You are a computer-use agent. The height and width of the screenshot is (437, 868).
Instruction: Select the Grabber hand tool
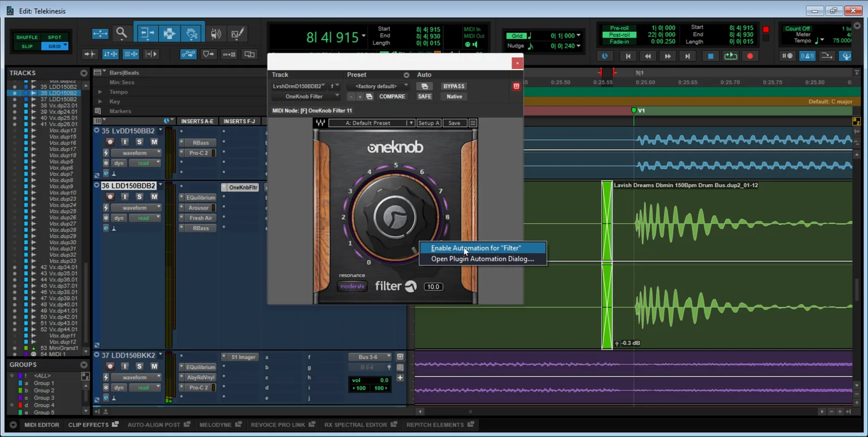tap(192, 34)
